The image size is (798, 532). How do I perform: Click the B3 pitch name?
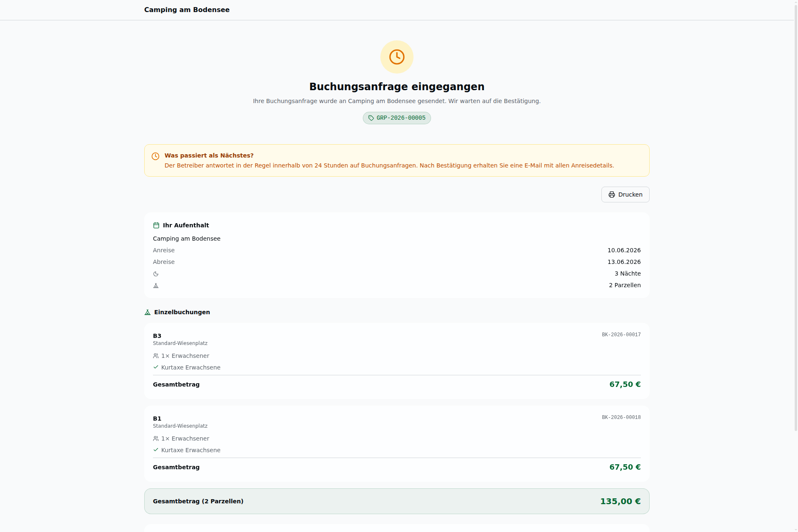(x=157, y=336)
